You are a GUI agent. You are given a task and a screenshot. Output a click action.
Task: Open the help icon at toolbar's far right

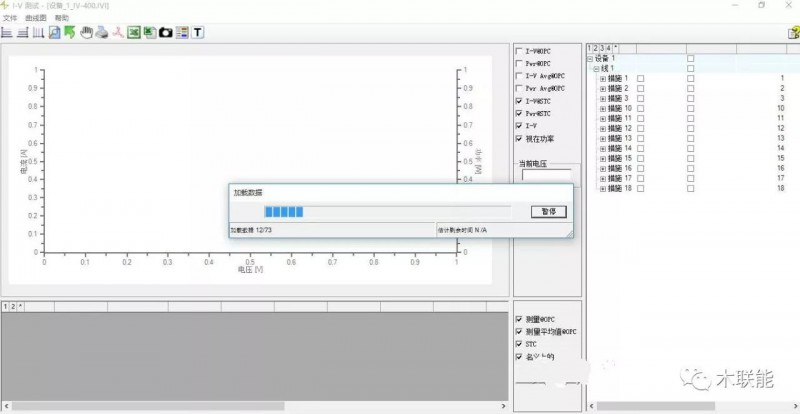(793, 34)
